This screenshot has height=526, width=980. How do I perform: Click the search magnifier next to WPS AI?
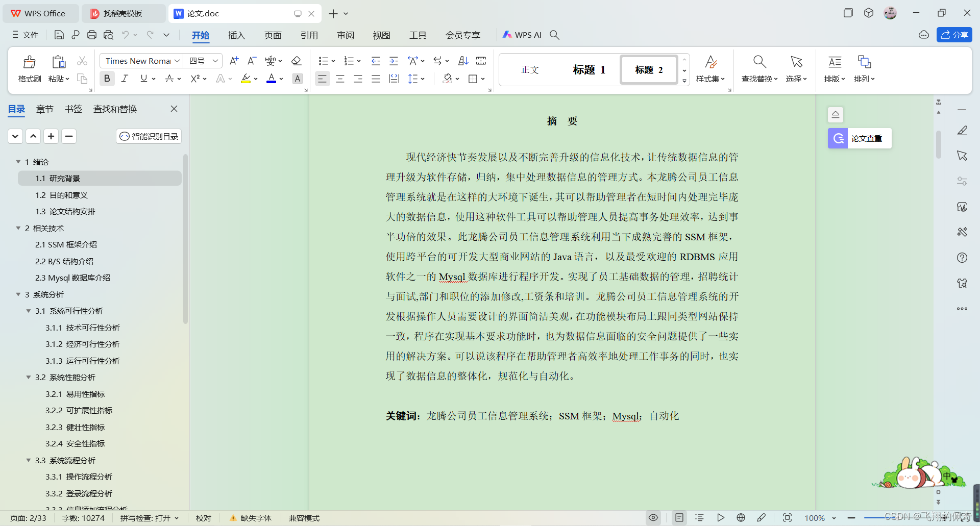(x=555, y=35)
